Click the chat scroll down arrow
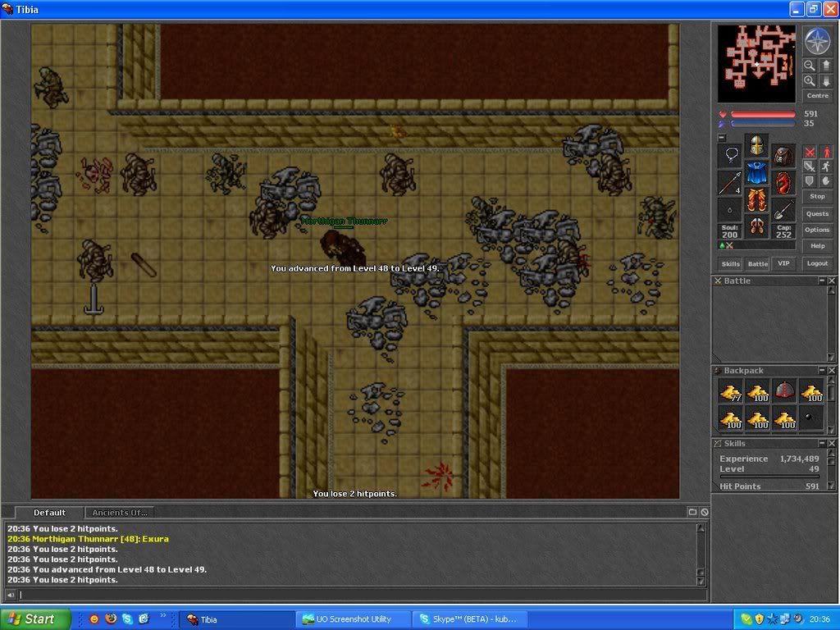The width and height of the screenshot is (840, 630). pos(701,582)
